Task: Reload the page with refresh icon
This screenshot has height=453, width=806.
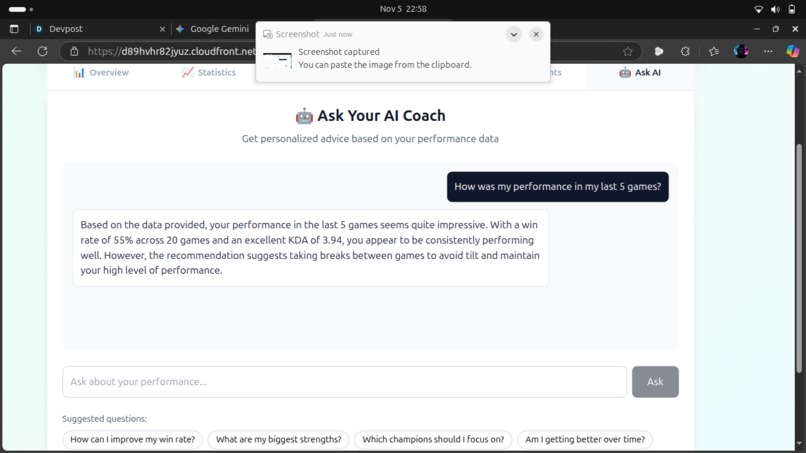Action: 43,51
